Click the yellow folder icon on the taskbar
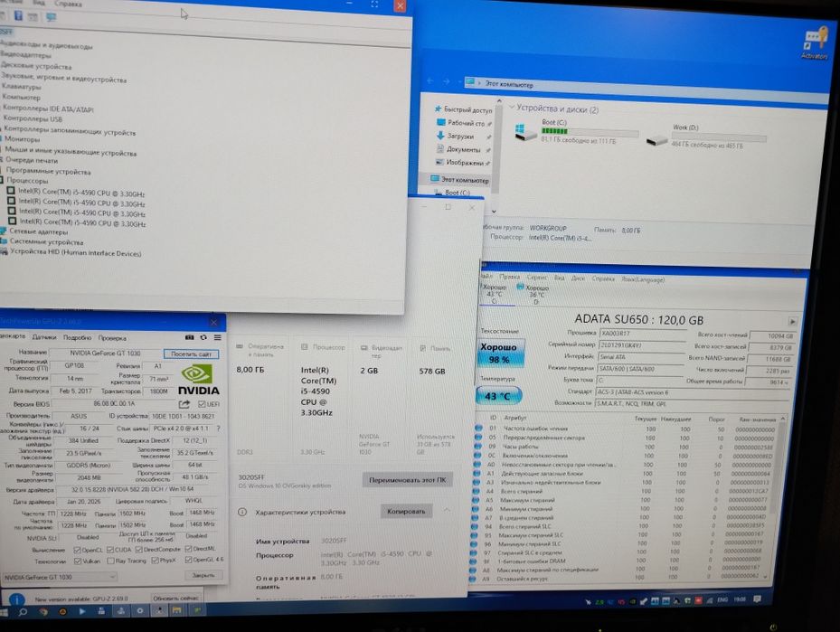Image resolution: width=840 pixels, height=632 pixels. click(x=177, y=610)
